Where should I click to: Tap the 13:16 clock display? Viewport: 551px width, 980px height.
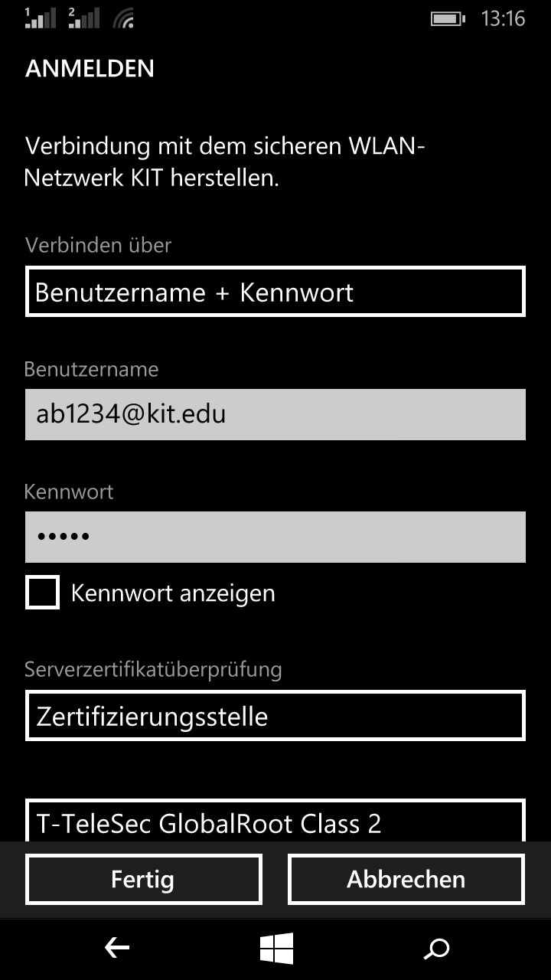click(x=503, y=18)
